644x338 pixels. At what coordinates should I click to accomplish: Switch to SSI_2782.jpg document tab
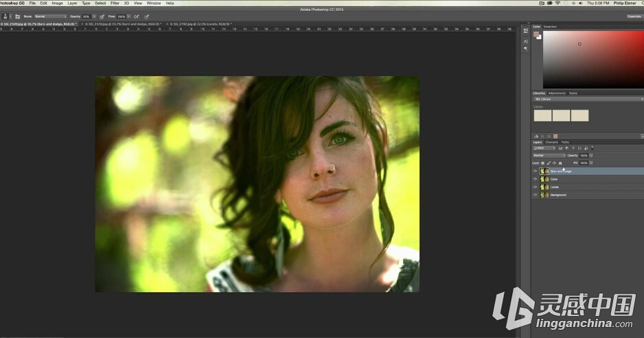pos(199,24)
